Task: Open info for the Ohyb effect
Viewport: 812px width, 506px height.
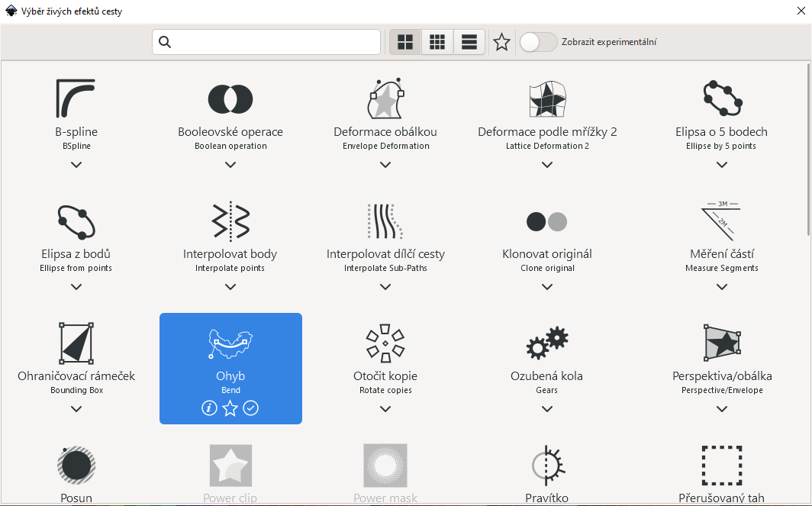Action: (x=209, y=408)
